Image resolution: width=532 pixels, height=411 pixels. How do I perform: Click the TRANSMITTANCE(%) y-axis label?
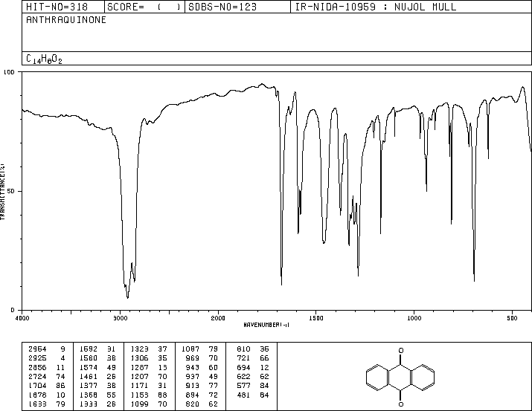click(x=2, y=192)
